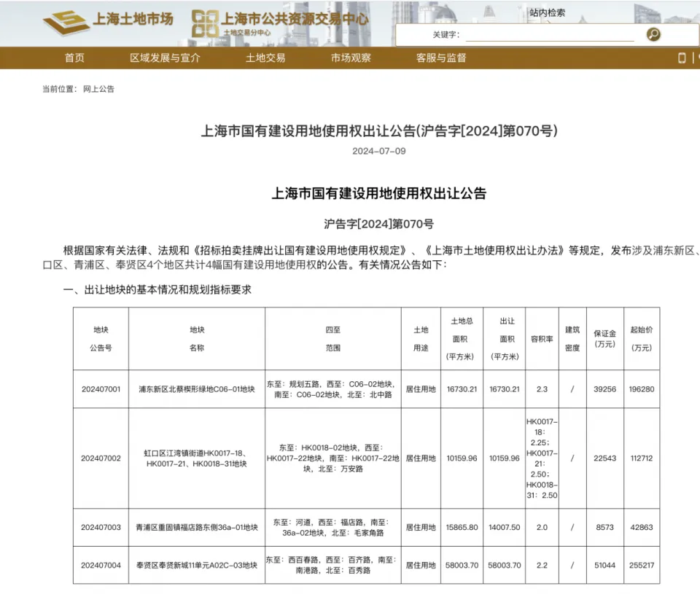
Task: Click the 站内检索 search label
Action: [x=546, y=12]
